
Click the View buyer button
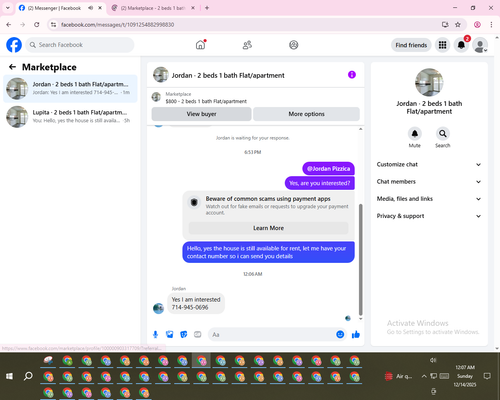click(201, 114)
